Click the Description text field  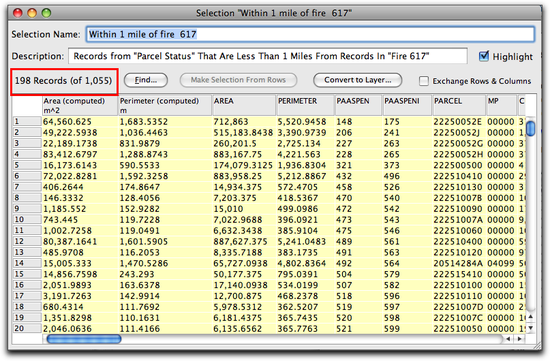(268, 56)
